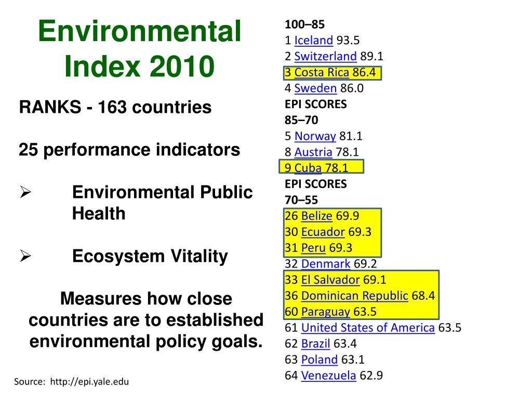Click the Paraguay link
This screenshot has width=532, height=399.
pyautogui.click(x=325, y=312)
